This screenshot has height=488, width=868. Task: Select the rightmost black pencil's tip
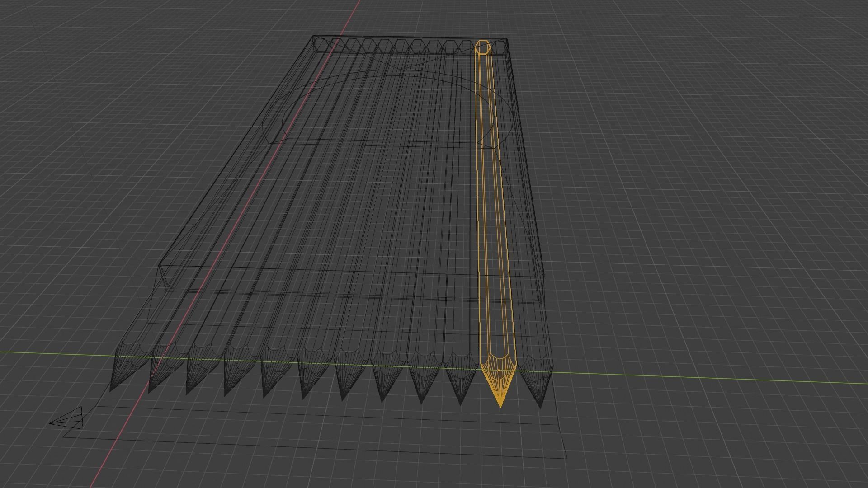pos(536,382)
